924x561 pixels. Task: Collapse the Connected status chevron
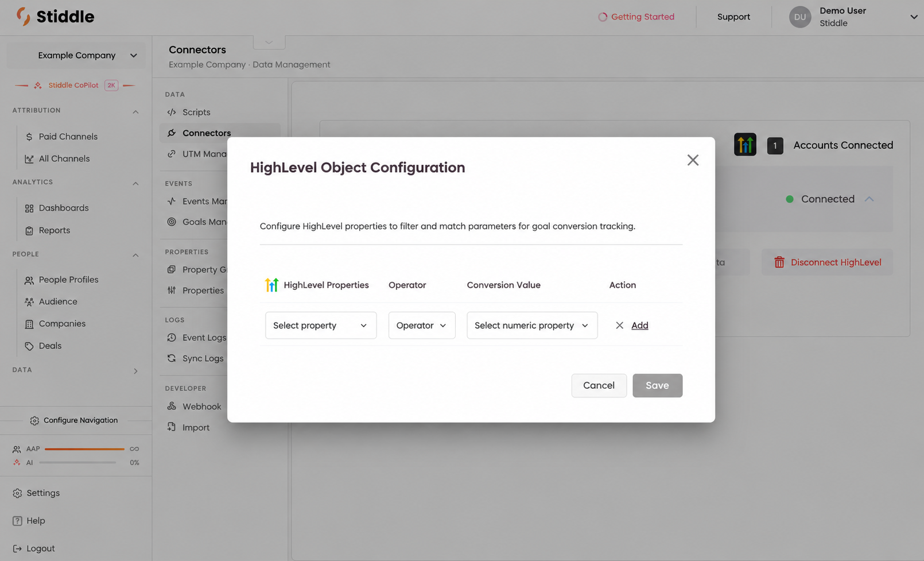coord(869,199)
